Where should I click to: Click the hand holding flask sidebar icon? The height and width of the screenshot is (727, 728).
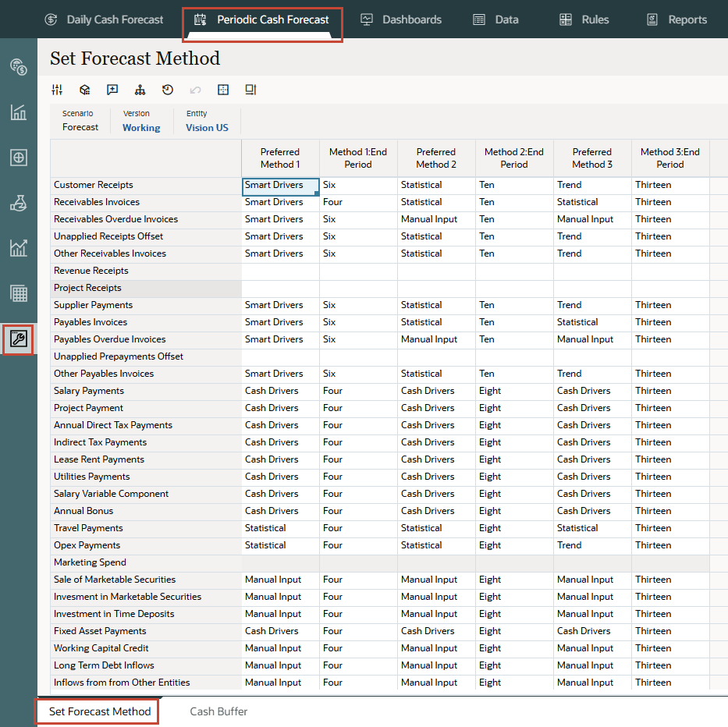point(19,203)
